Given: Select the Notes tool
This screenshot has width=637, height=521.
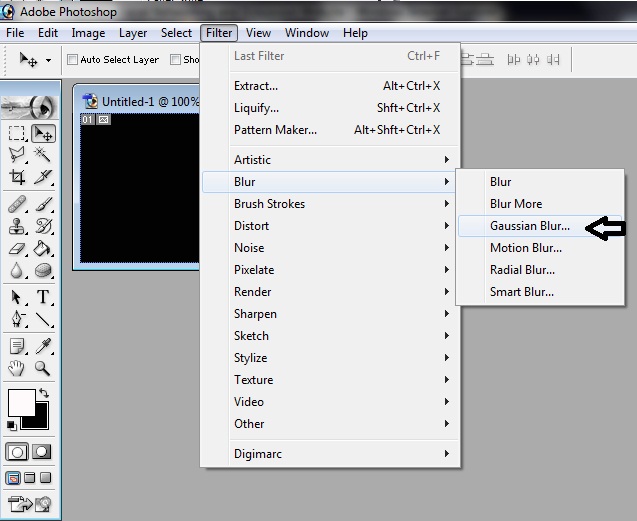Looking at the screenshot, I should coord(17,347).
